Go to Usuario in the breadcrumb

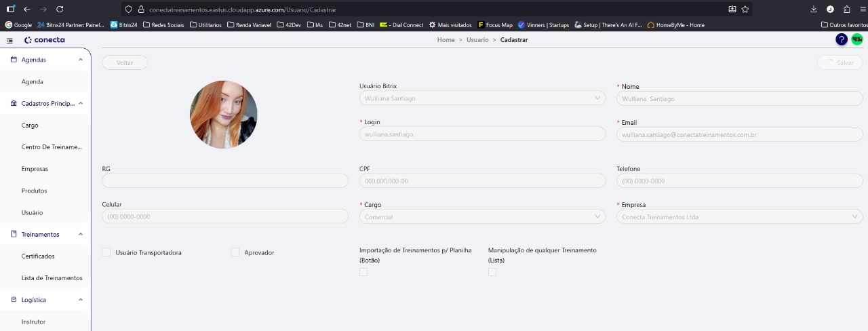tap(477, 40)
